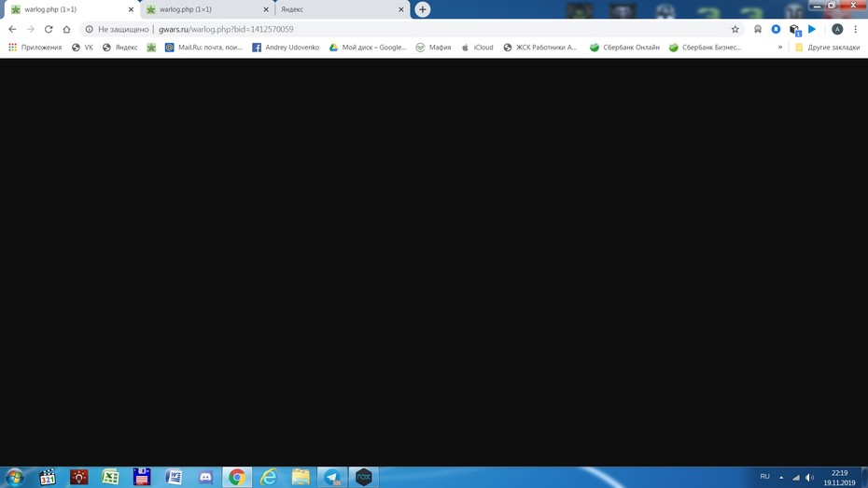The image size is (868, 488).
Task: Open the network status tray icon
Action: 795,478
